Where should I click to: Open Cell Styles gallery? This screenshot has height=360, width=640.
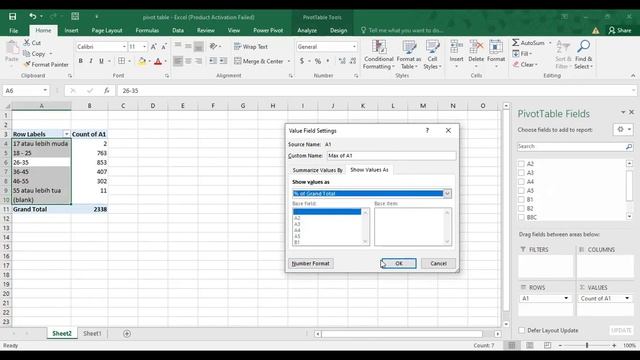[x=432, y=55]
